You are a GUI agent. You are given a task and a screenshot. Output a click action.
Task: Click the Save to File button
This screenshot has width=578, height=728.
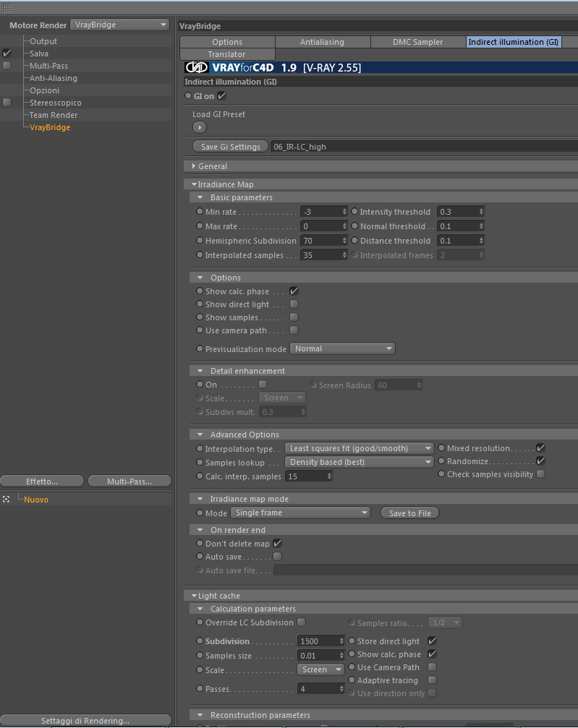click(409, 513)
